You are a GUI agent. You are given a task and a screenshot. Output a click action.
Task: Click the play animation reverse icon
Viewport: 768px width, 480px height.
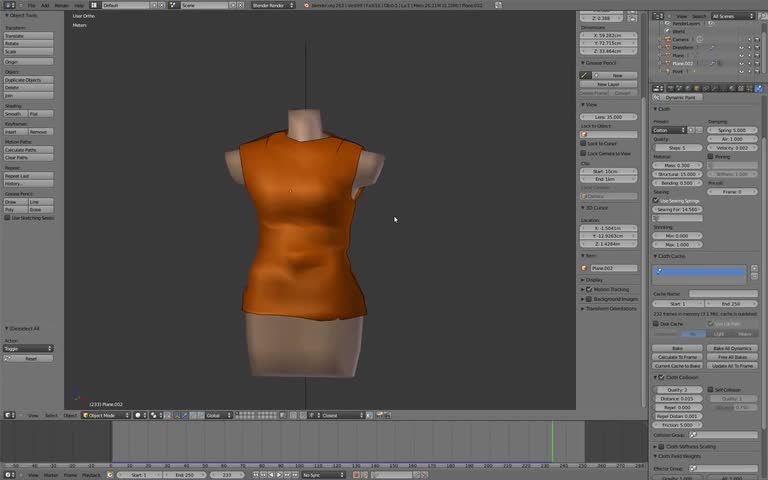coord(271,475)
